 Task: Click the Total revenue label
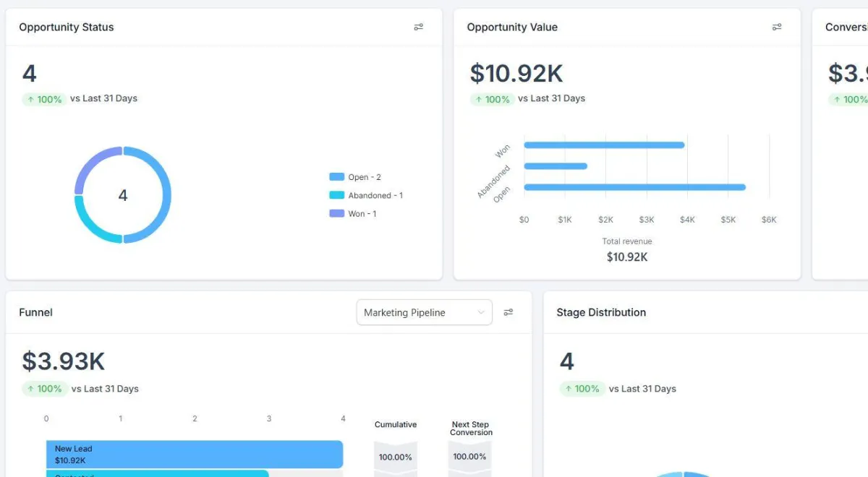tap(627, 241)
